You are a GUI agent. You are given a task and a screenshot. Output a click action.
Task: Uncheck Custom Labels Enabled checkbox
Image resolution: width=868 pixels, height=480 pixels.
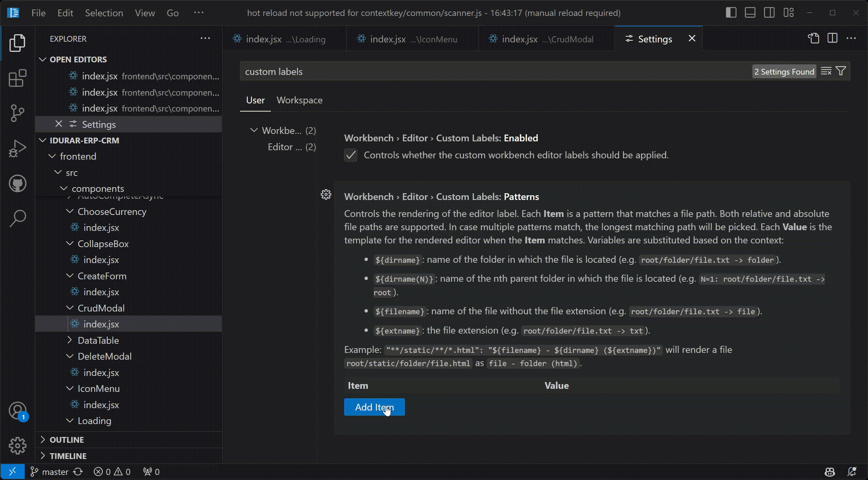tap(351, 155)
